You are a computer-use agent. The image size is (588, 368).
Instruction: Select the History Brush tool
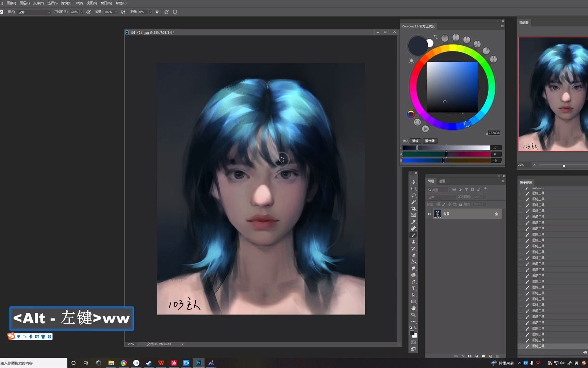413,248
